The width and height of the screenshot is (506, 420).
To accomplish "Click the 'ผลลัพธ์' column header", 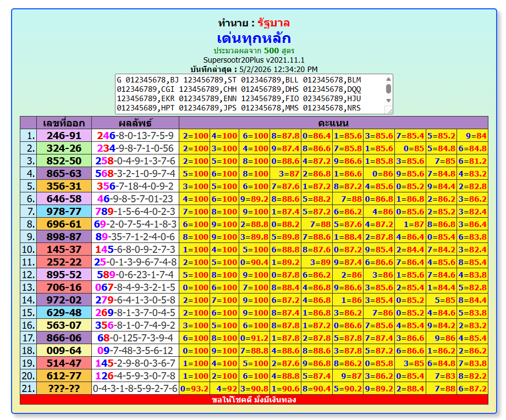I will pos(135,123).
